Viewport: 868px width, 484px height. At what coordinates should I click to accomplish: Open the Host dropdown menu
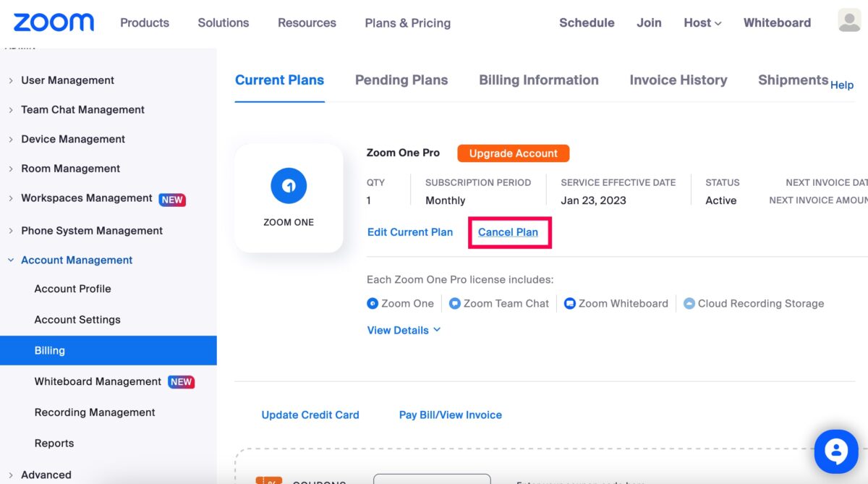point(702,23)
